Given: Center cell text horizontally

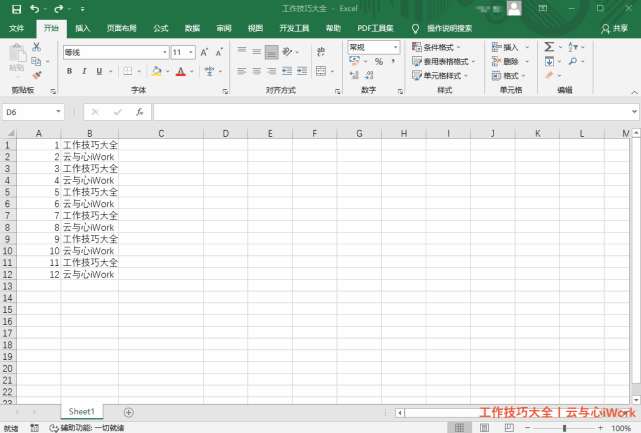Looking at the screenshot, I should coord(257,71).
